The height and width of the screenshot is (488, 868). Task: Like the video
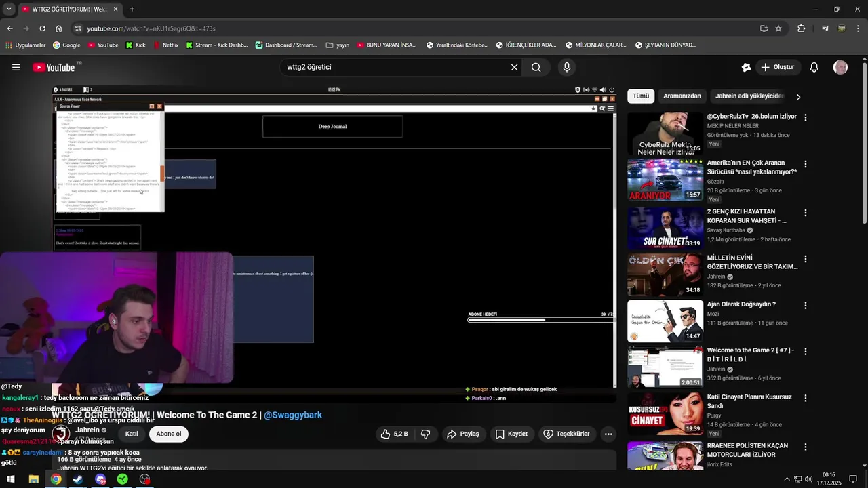[x=394, y=434]
